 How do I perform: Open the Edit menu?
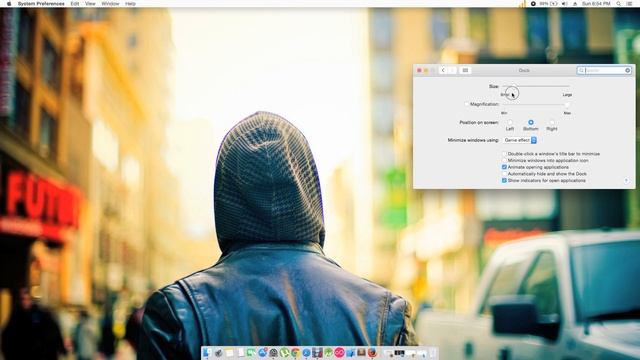pyautogui.click(x=75, y=3)
